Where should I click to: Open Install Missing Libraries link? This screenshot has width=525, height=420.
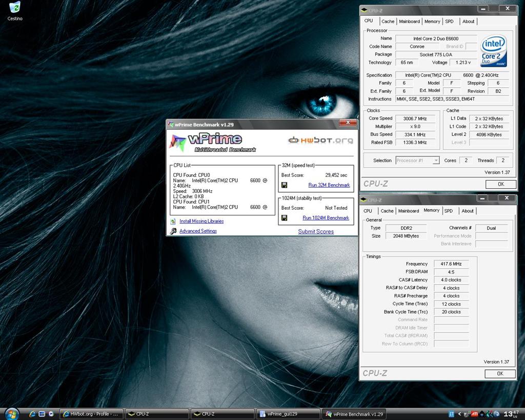click(x=201, y=221)
